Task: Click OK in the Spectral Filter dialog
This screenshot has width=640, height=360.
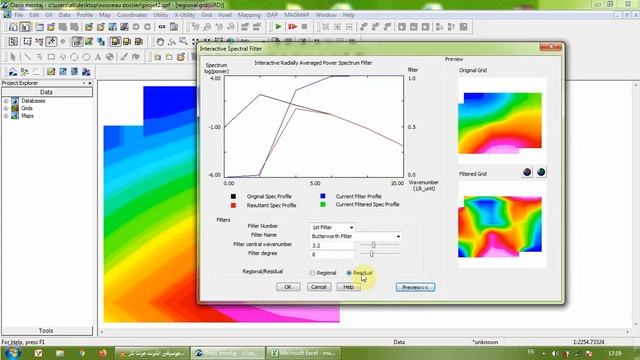Action: (288, 287)
